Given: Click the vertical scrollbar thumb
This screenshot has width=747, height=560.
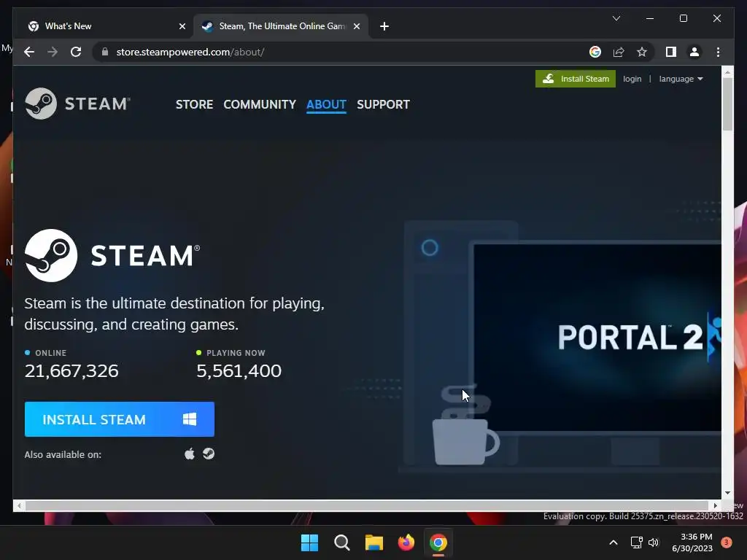Looking at the screenshot, I should coord(727,104).
